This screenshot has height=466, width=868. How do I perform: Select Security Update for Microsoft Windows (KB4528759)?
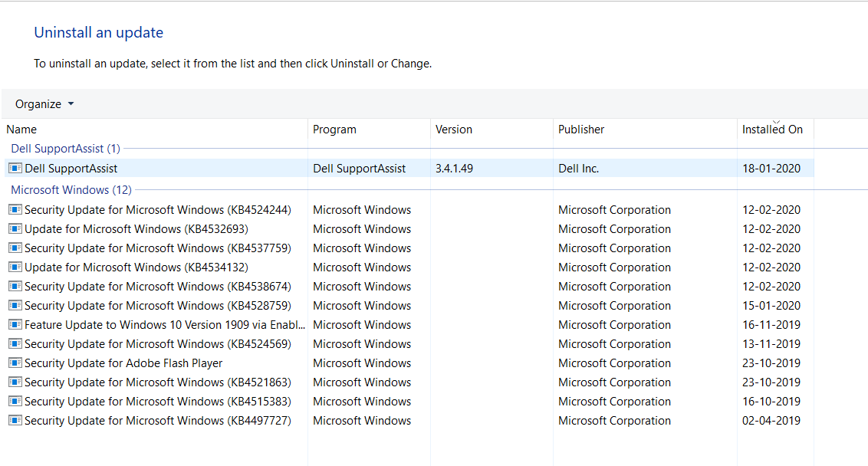pos(158,306)
